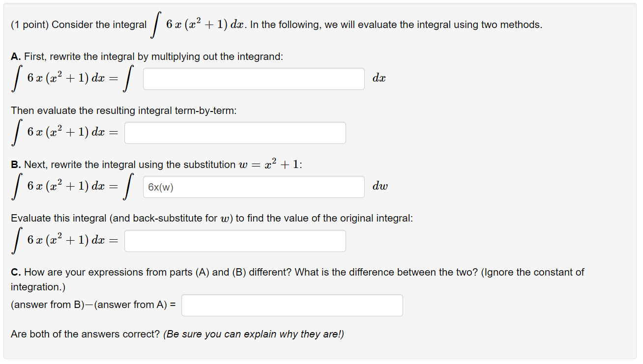The image size is (643, 364).
Task: Click the text 'Ignore the constant of integration'
Action: [531, 272]
